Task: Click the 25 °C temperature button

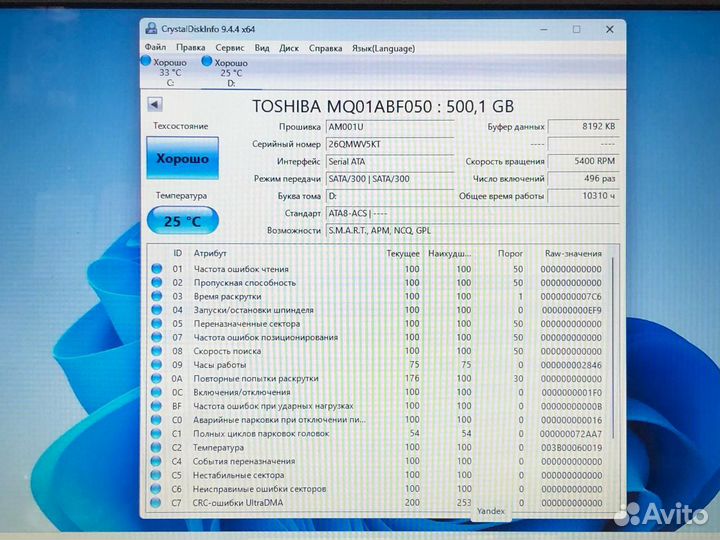Action: (x=182, y=221)
